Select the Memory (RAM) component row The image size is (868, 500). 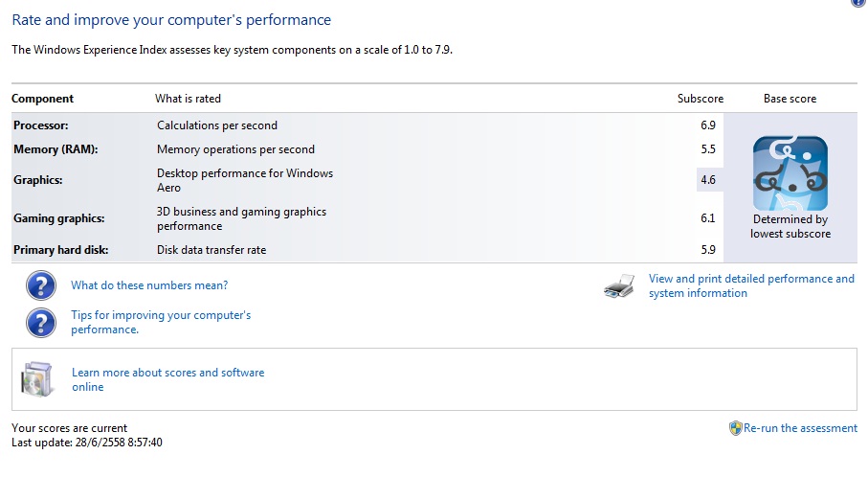coord(367,149)
